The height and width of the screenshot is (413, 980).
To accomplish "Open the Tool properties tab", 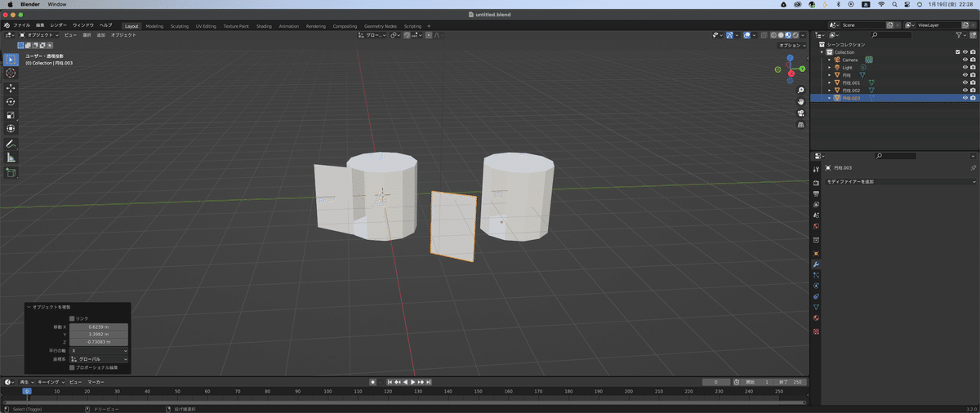I will click(x=816, y=169).
